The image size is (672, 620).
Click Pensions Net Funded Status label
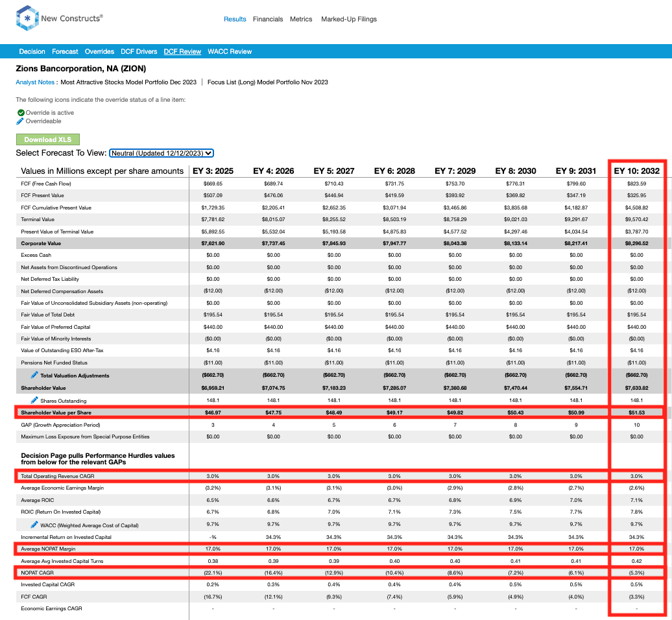tap(54, 363)
